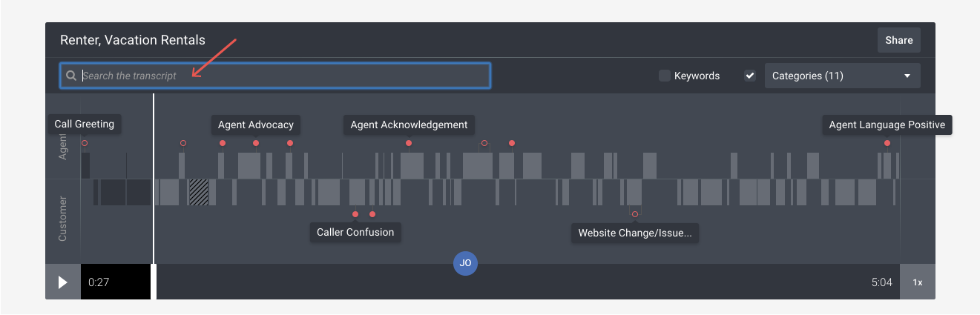This screenshot has height=315, width=980.
Task: Open the Categories (11) dropdown
Action: pos(842,76)
